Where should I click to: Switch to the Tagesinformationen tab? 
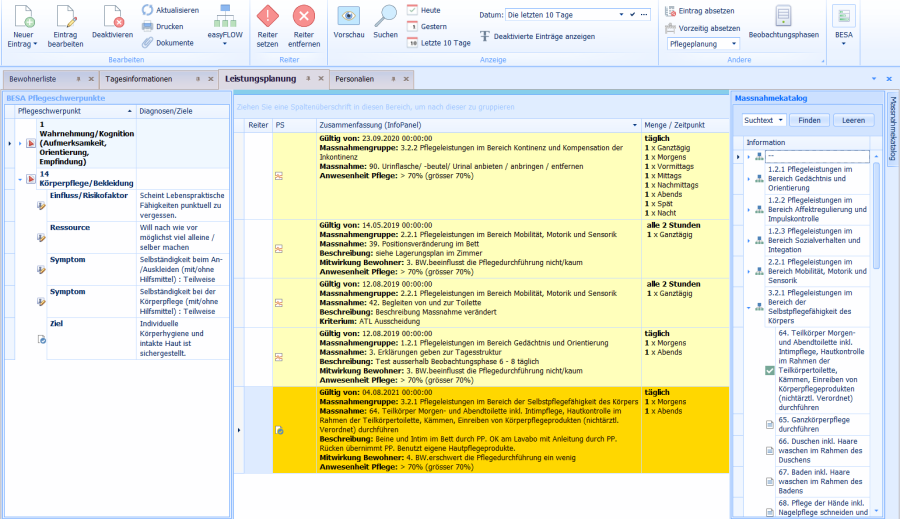click(139, 78)
